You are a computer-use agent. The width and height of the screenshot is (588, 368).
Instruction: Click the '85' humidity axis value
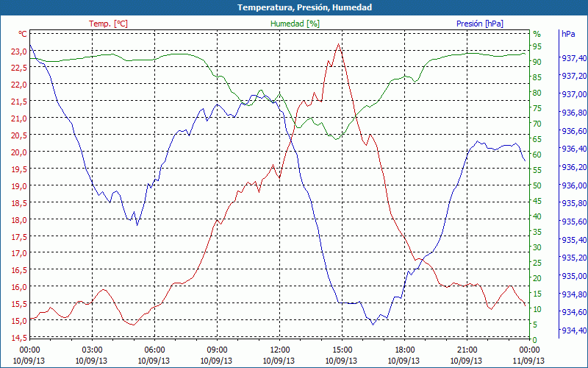pyautogui.click(x=537, y=77)
